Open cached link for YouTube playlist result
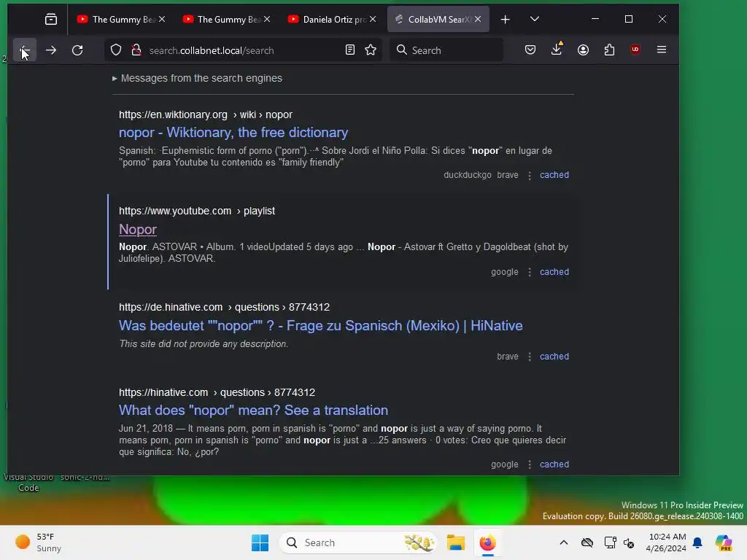Viewport: 747px width, 560px height. click(554, 272)
